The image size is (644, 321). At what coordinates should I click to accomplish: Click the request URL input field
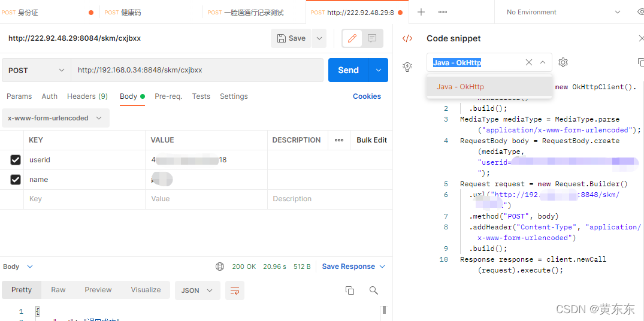197,70
